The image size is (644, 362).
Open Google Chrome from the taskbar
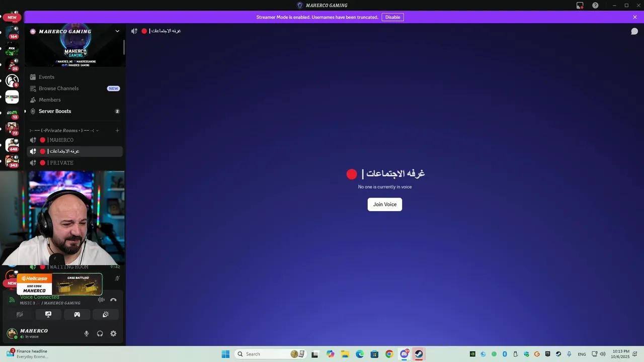click(x=389, y=354)
